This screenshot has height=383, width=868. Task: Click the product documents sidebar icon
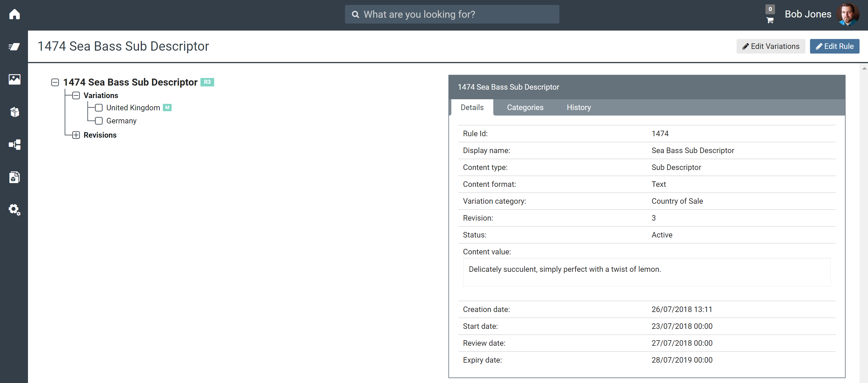(x=14, y=177)
